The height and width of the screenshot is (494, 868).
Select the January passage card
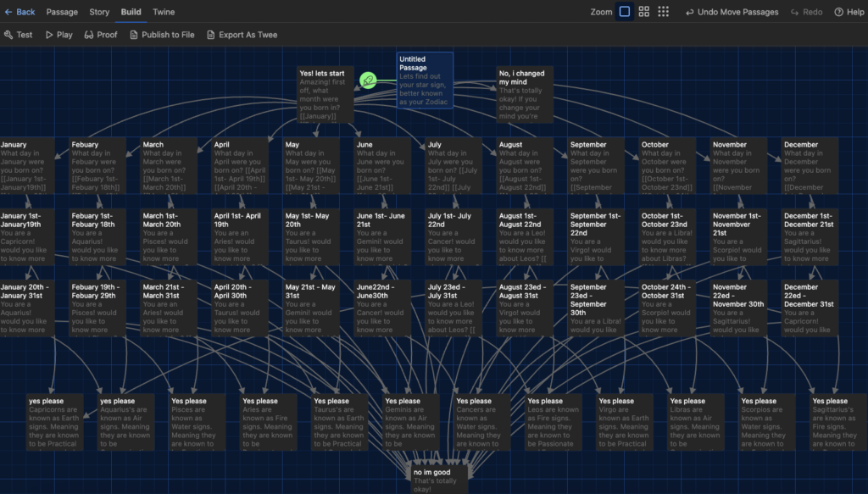(x=27, y=166)
